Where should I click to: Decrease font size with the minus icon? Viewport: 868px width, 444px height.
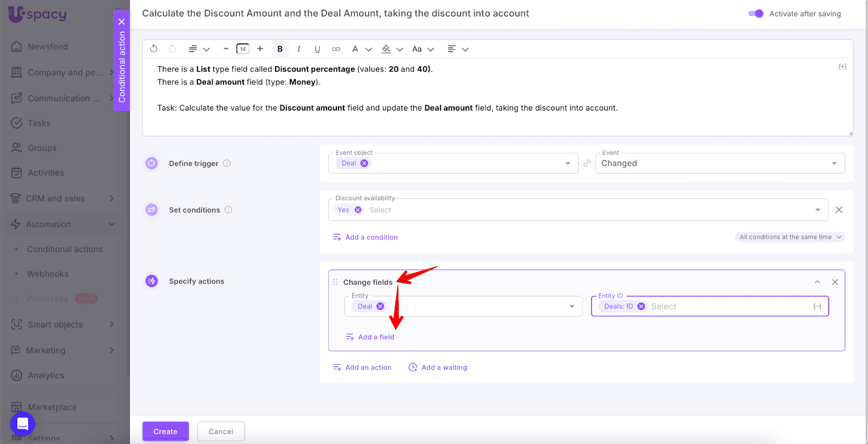click(x=226, y=49)
